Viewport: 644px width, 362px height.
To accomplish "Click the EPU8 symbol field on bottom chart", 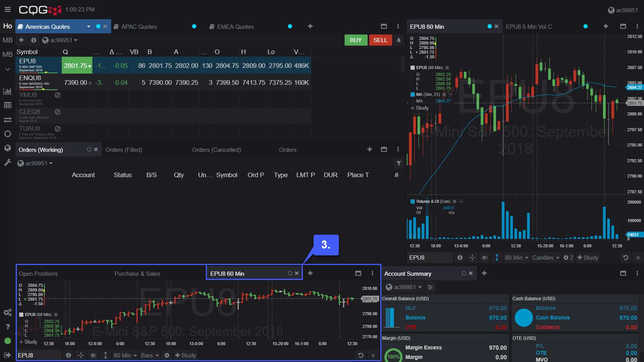I will tap(39, 355).
